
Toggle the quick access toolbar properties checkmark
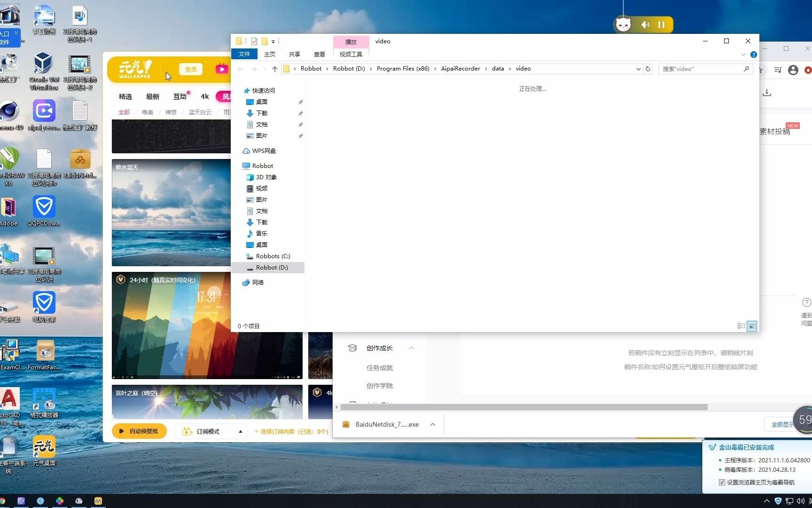[x=254, y=41]
